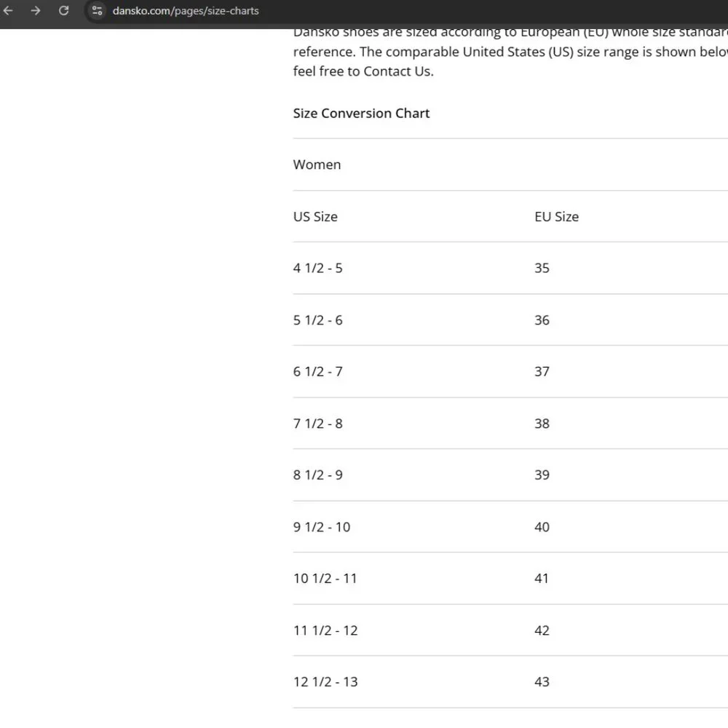
Task: Open site information icon beside the URL
Action: pos(97,11)
